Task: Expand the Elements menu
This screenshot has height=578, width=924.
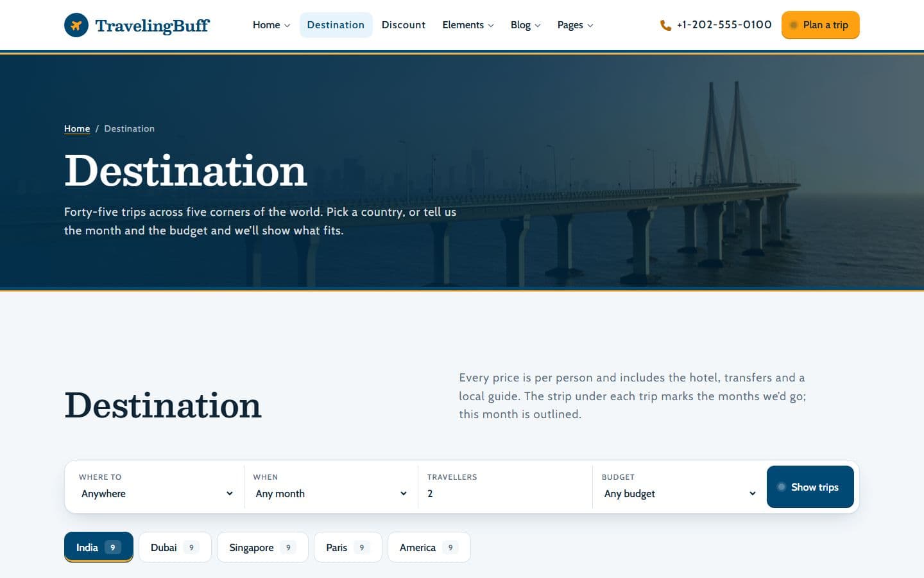Action: [468, 25]
